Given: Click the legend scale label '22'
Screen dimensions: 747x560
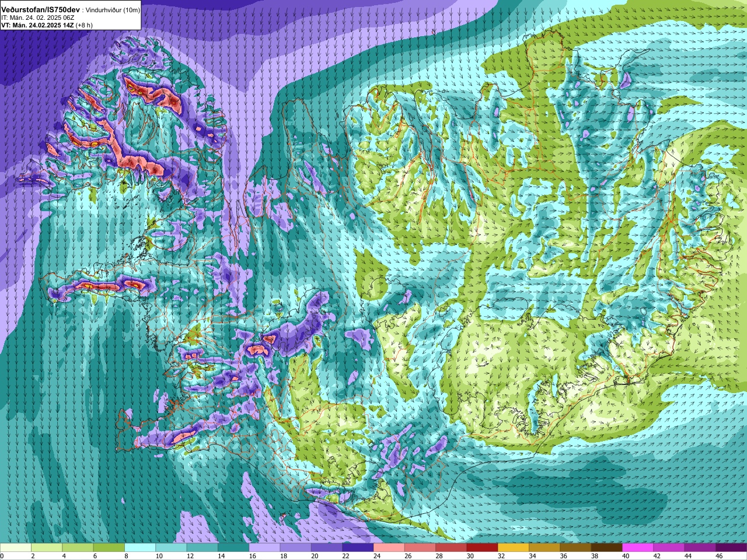Looking at the screenshot, I should point(345,556).
